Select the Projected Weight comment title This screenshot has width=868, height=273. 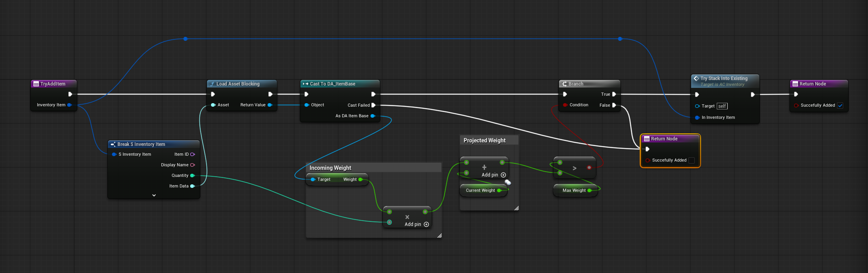484,140
